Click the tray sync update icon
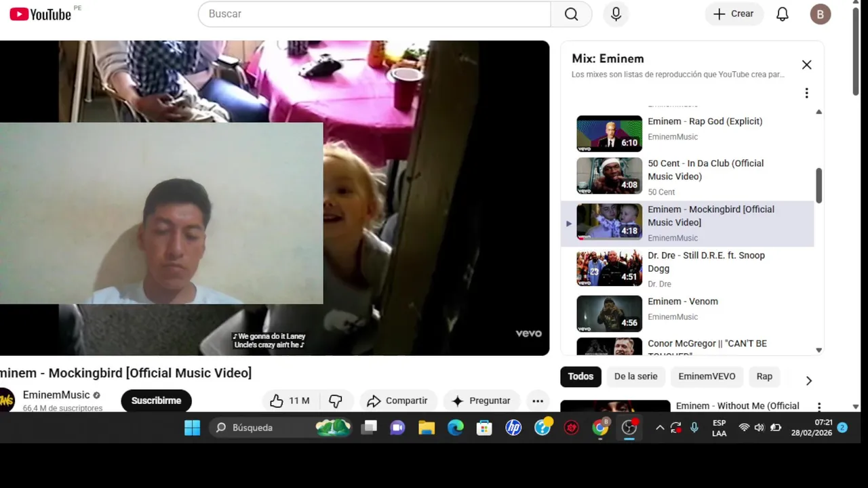Screen dimensions: 868x488 [676, 428]
